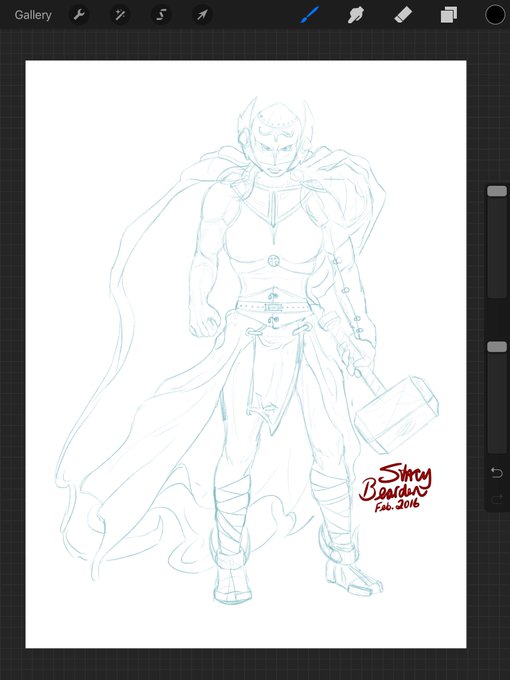Redo the last undone stroke
Image resolution: width=510 pixels, height=680 pixels.
point(497,499)
